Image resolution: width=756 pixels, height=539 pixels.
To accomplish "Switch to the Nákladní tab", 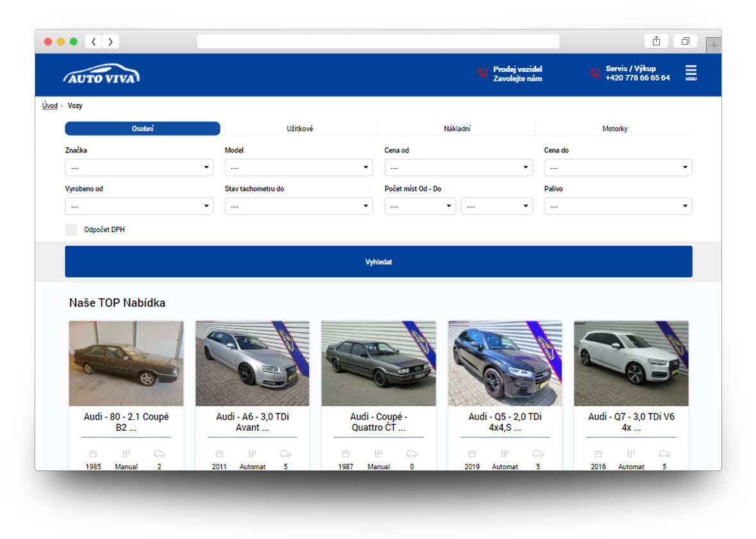I will point(457,129).
